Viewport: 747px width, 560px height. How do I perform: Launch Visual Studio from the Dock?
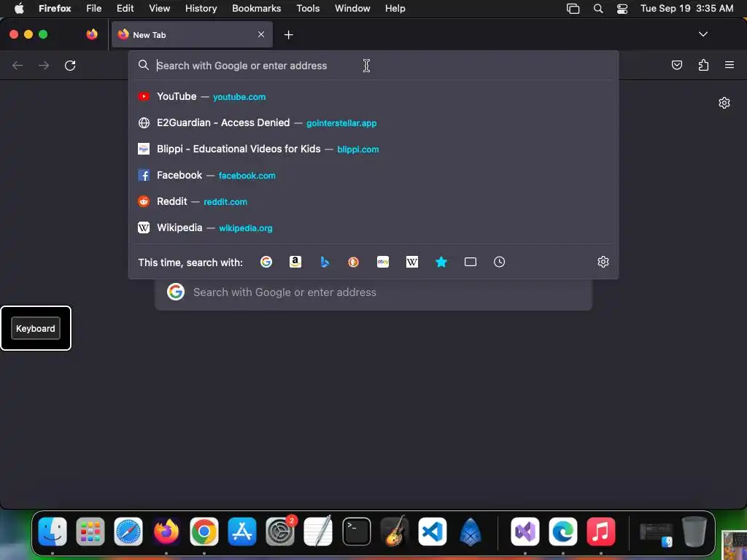(x=525, y=532)
